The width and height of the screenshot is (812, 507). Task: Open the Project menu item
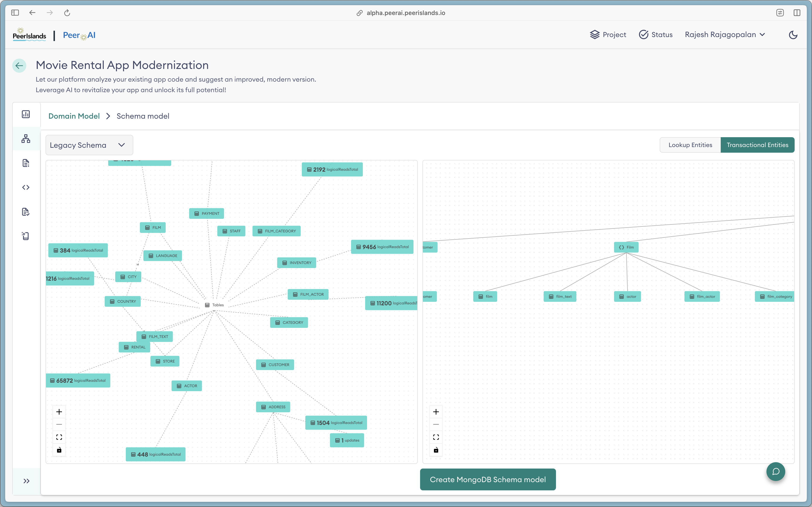(x=608, y=35)
